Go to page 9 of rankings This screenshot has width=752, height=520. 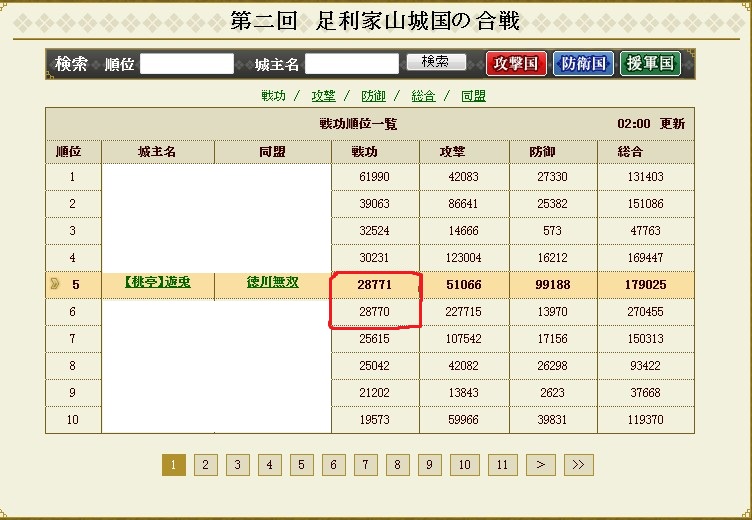coord(430,465)
